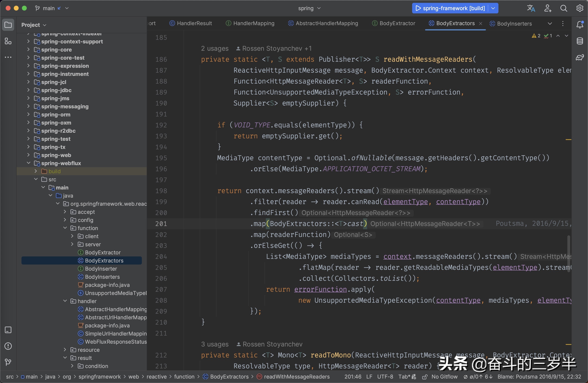
Task: Click the Search Everywhere magnifier icon
Action: coord(563,8)
